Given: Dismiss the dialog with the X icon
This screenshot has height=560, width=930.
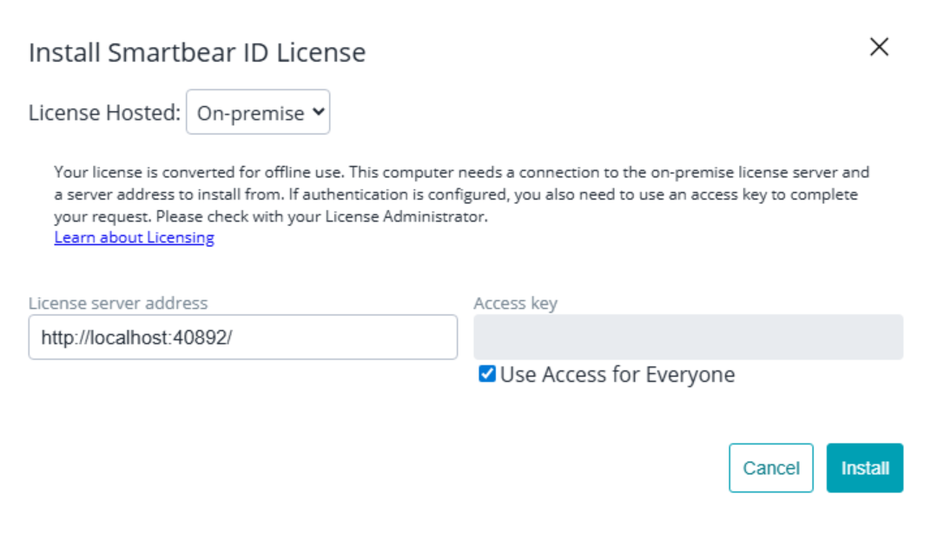Looking at the screenshot, I should (x=879, y=47).
